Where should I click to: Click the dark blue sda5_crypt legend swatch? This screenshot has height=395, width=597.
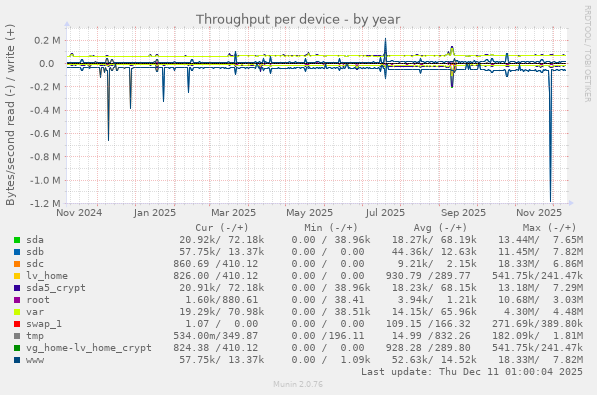tap(17, 288)
